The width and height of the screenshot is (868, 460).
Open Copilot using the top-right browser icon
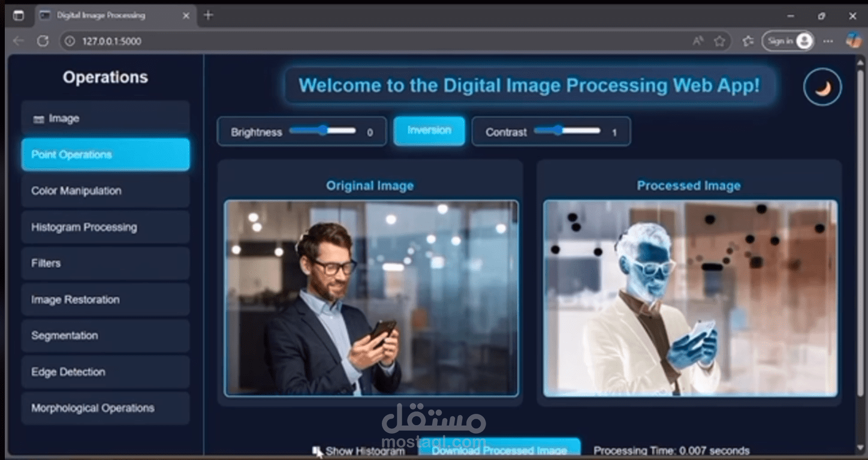pyautogui.click(x=853, y=41)
